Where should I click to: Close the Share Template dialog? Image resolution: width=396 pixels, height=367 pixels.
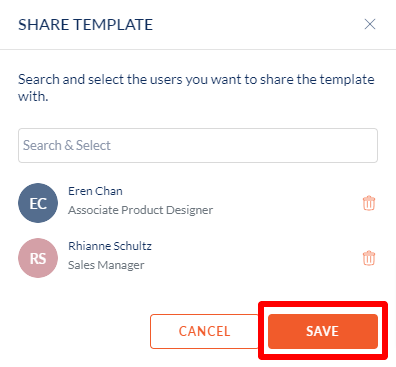click(x=370, y=24)
